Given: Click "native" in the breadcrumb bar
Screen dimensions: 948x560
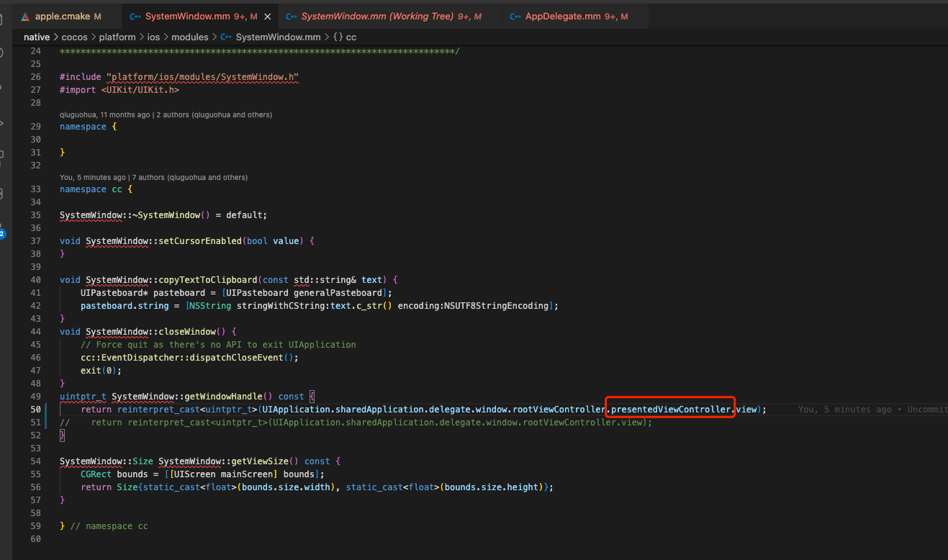Looking at the screenshot, I should click(x=37, y=36).
